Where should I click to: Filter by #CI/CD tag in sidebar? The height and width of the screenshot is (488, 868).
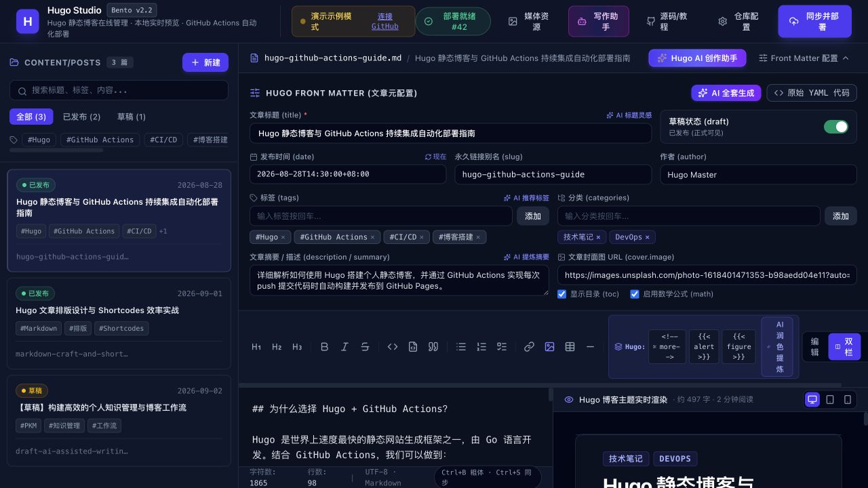coord(163,140)
